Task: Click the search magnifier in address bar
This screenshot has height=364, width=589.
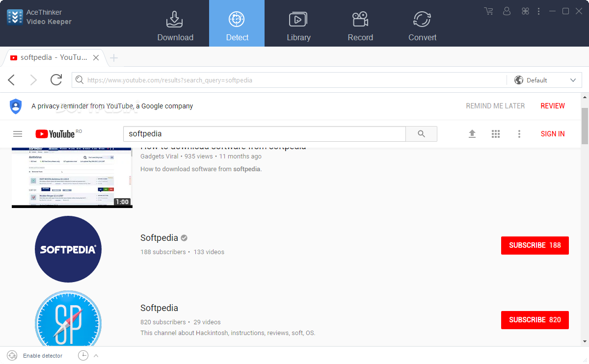Action: [x=80, y=80]
